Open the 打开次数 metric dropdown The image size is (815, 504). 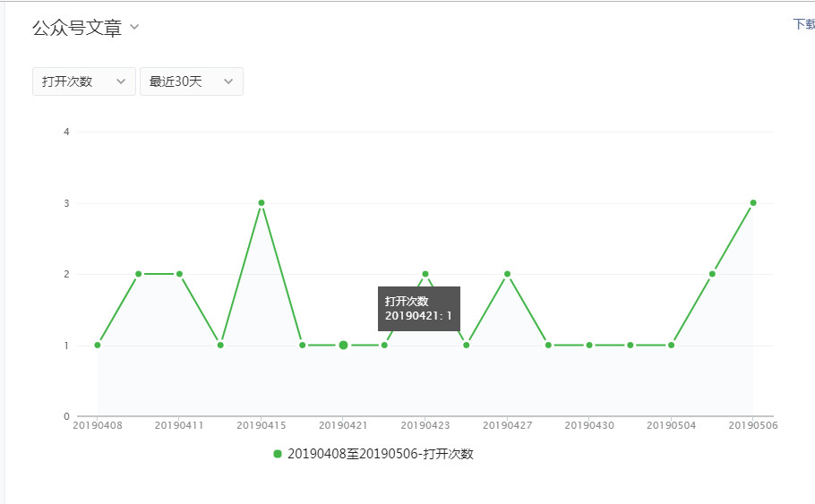pyautogui.click(x=83, y=81)
